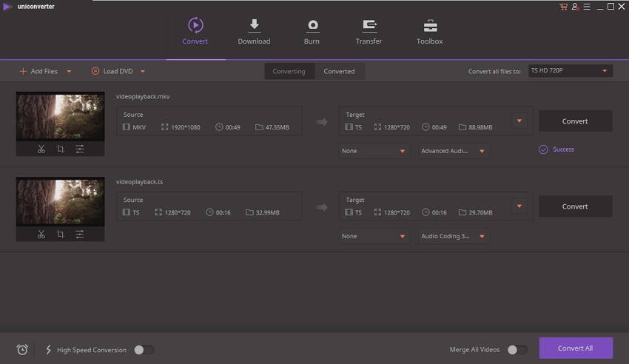Switch to the Converting tab
Viewport: 629px width, 364px height.
click(x=289, y=71)
